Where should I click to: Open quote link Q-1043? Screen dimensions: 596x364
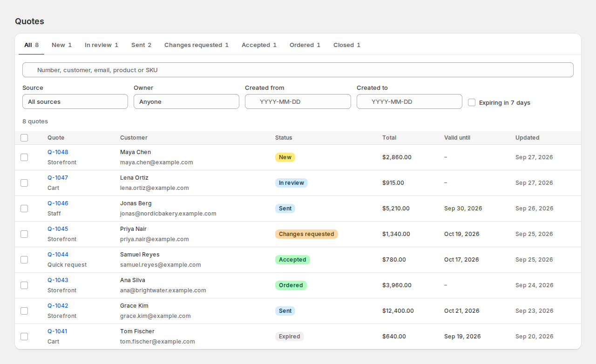coord(58,280)
